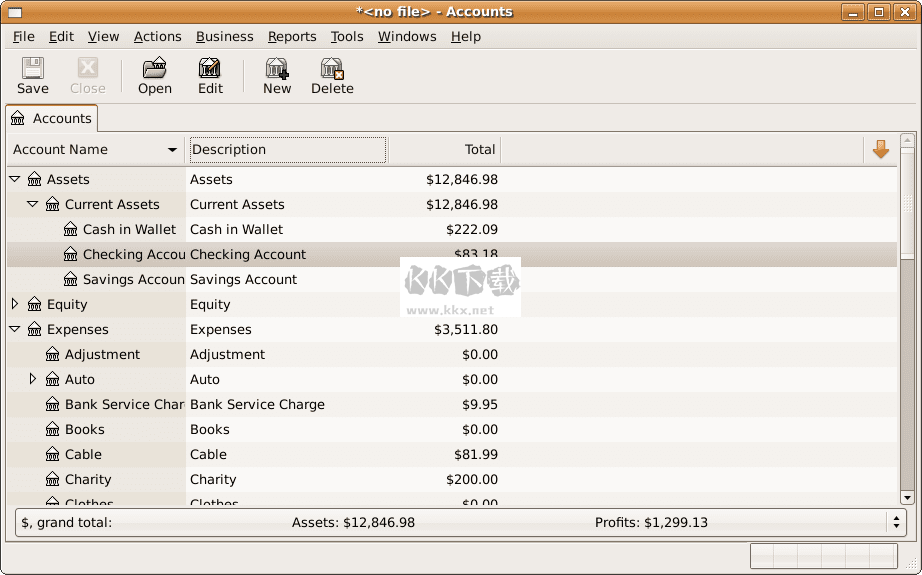
Task: Click the Charity account icon
Action: [x=53, y=480]
